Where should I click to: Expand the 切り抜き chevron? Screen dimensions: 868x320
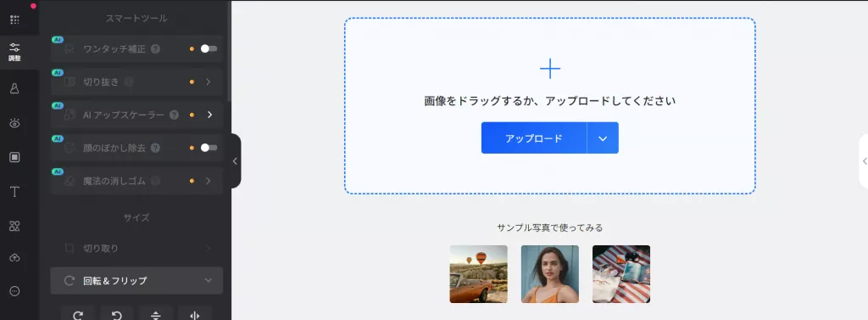tap(209, 81)
